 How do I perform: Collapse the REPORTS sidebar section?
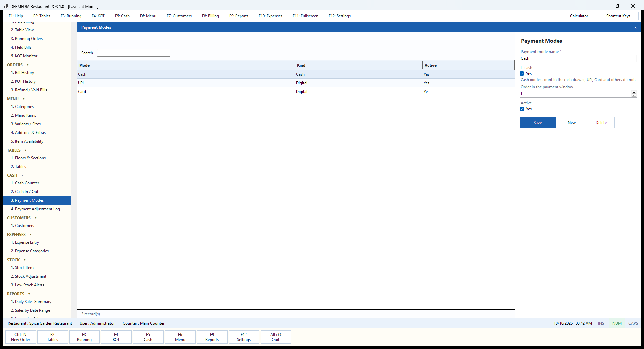29,294
